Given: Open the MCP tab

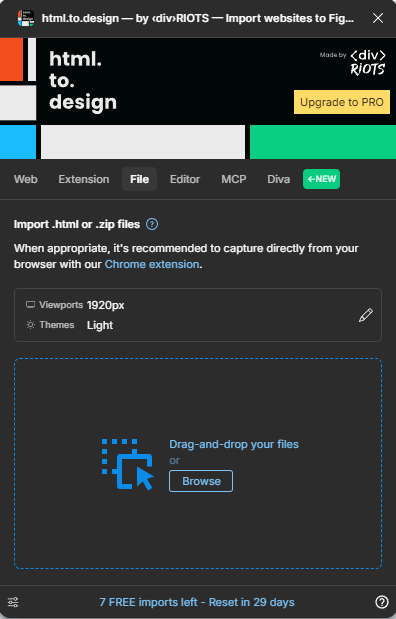Looking at the screenshot, I should click(x=234, y=179).
